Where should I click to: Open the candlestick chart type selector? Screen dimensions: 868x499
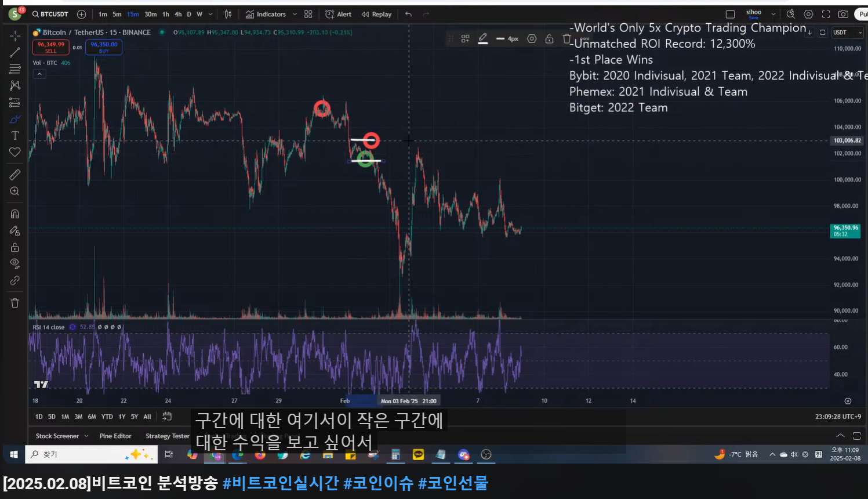point(228,14)
